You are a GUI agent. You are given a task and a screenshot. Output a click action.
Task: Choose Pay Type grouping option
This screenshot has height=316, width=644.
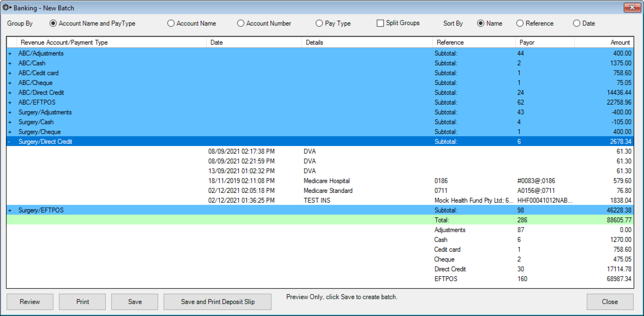point(319,24)
